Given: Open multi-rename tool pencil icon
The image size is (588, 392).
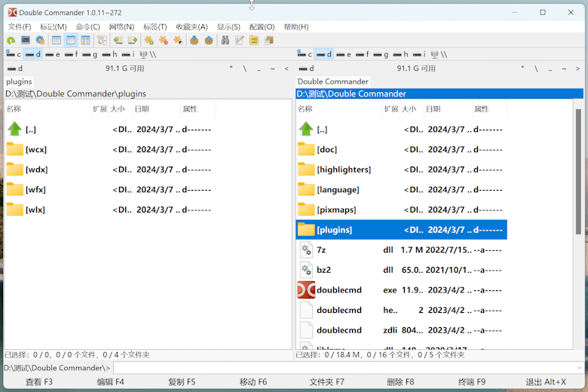Looking at the screenshot, I should [240, 40].
